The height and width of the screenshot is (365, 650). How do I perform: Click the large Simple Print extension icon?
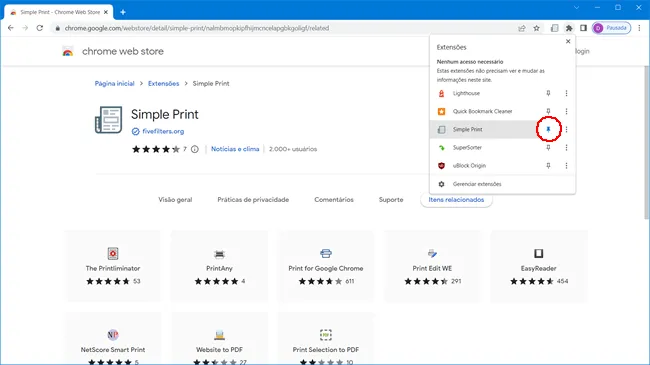tap(109, 120)
